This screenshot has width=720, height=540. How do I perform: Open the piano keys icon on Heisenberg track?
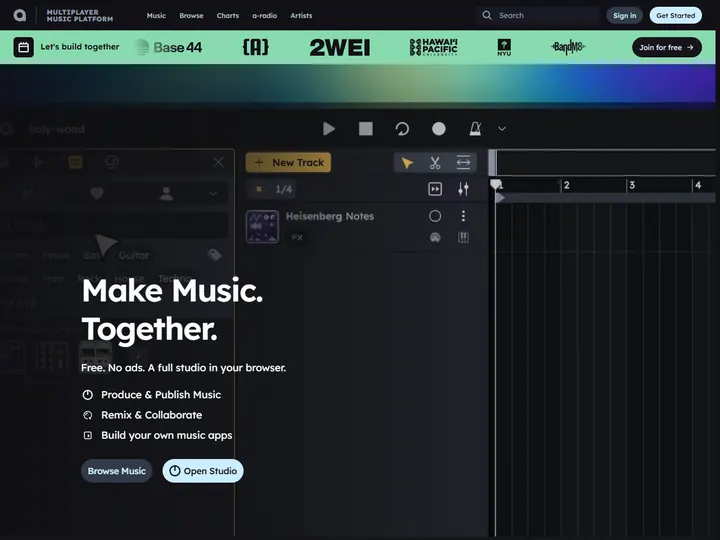(x=463, y=237)
